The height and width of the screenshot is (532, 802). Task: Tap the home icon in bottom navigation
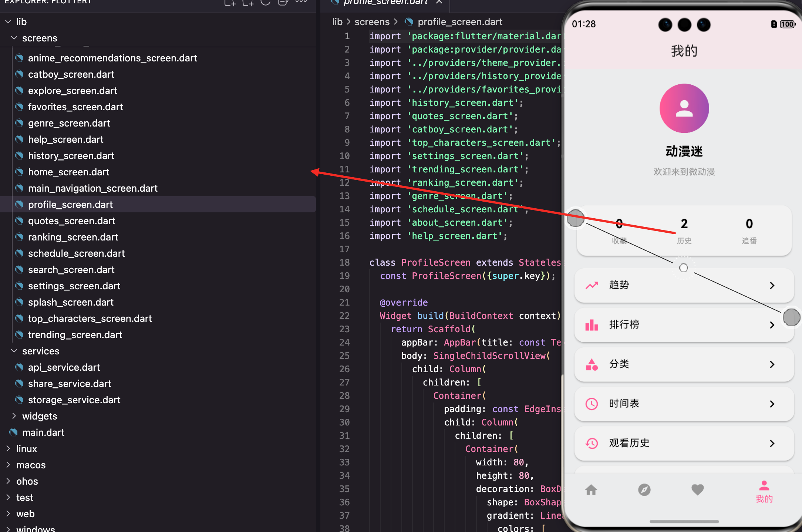[591, 490]
